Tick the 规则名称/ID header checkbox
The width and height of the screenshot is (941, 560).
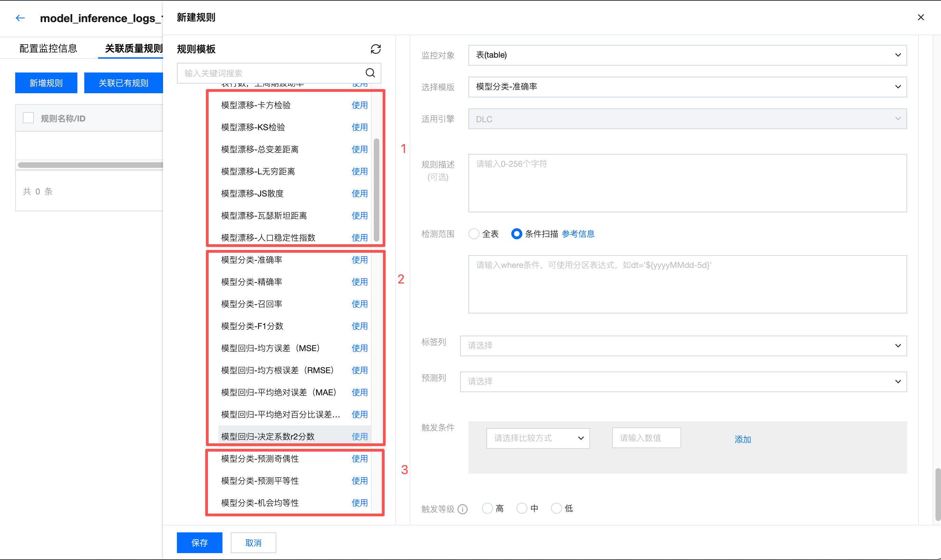pyautogui.click(x=28, y=118)
